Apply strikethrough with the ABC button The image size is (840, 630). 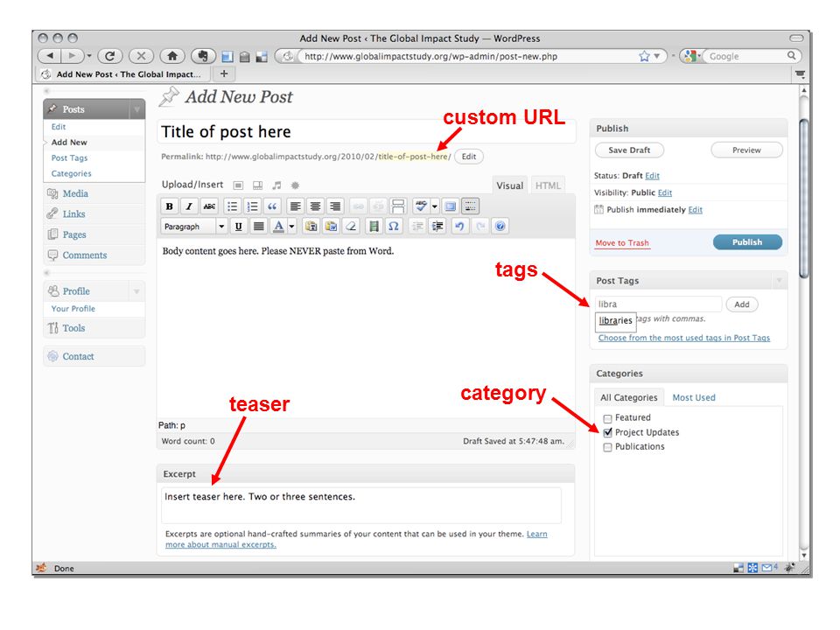point(209,206)
